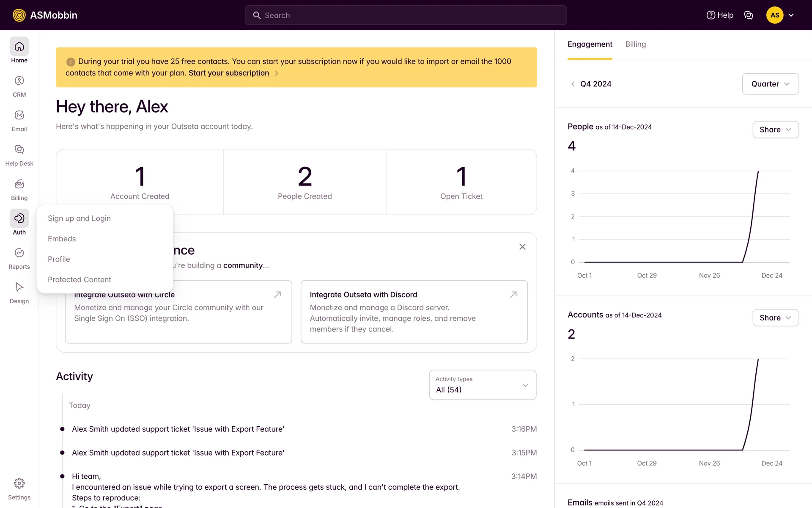Open the Billing sidebar icon
This screenshot has height=508, width=812.
pos(19,184)
